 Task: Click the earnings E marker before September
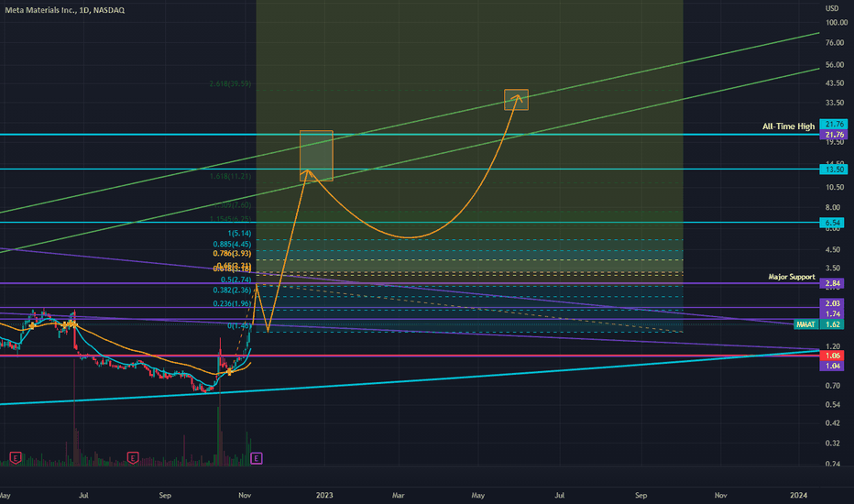pos(132,457)
